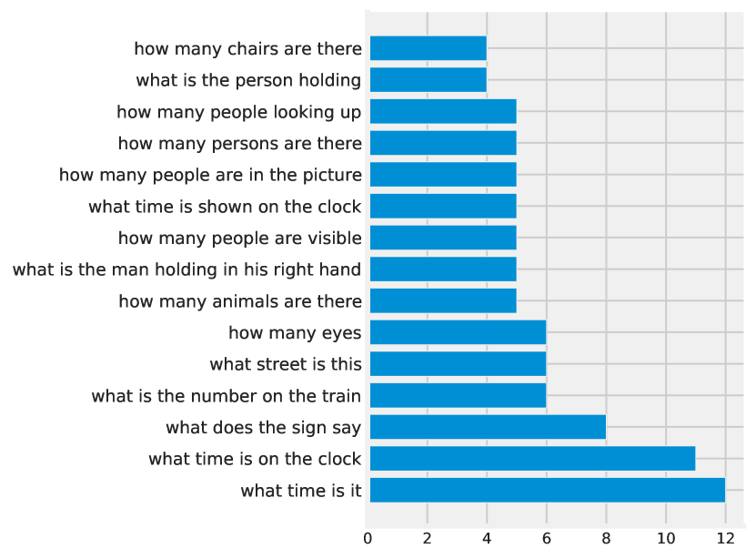Click the 'how many people are in the picture' label
The height and width of the screenshot is (559, 756).
point(210,175)
